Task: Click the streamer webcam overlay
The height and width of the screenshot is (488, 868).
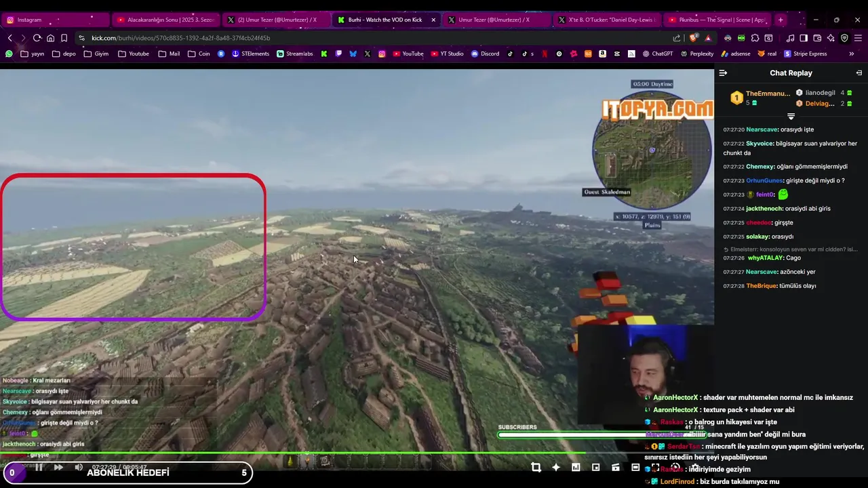Action: pyautogui.click(x=646, y=376)
